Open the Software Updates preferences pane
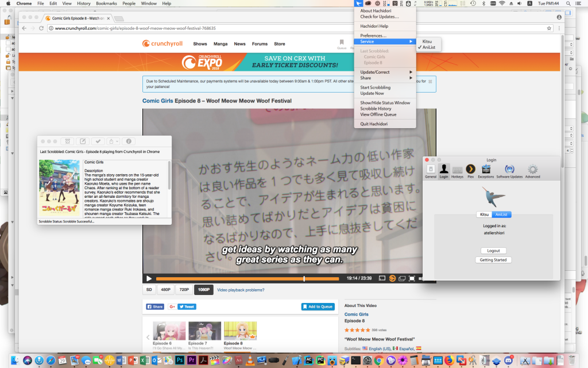588x368 pixels. [509, 171]
